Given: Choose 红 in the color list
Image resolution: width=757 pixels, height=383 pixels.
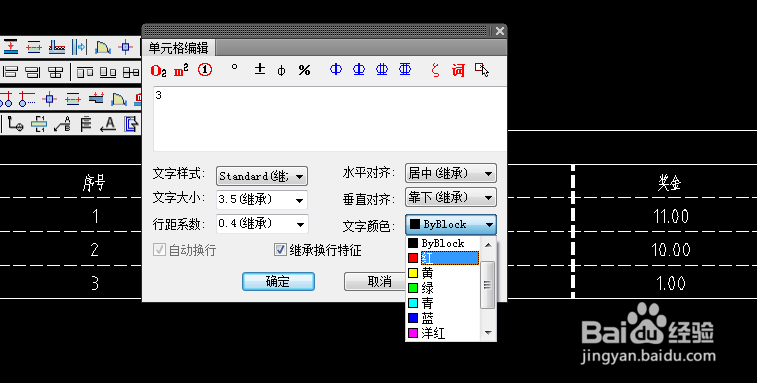Looking at the screenshot, I should [x=443, y=258].
